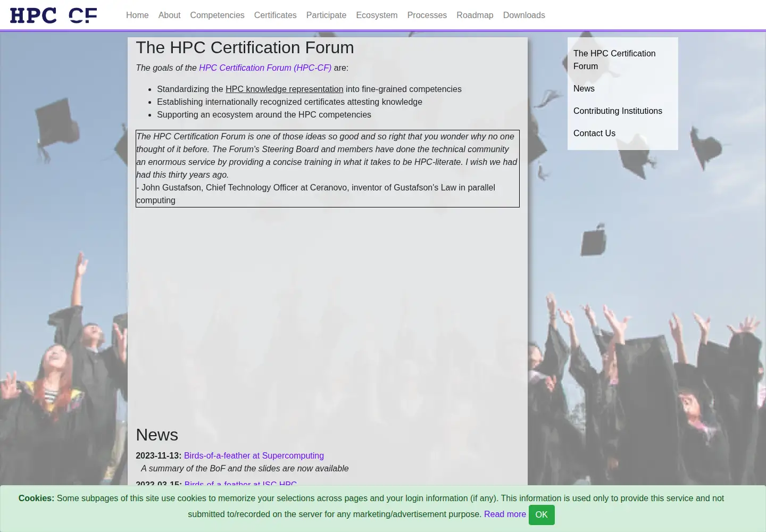The image size is (766, 532).
Task: Open the About menu item
Action: (x=169, y=15)
